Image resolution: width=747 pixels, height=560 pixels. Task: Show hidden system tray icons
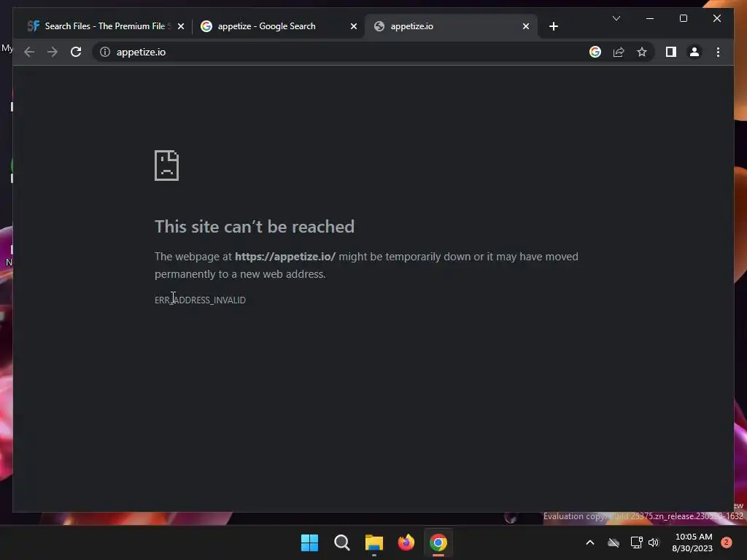click(589, 542)
